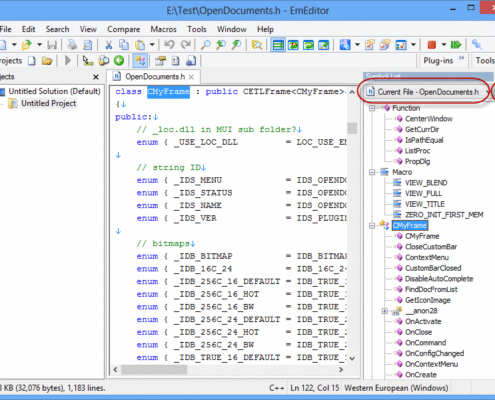Screen dimensions: 495x400
Task: Toggle Wrap by Characters mode
Action: (293, 45)
